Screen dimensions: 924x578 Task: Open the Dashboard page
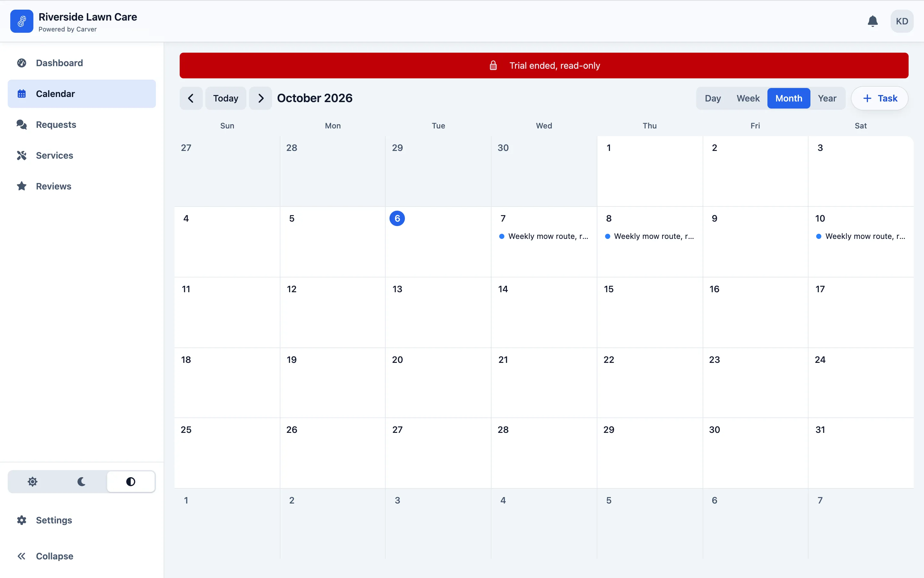pos(82,63)
